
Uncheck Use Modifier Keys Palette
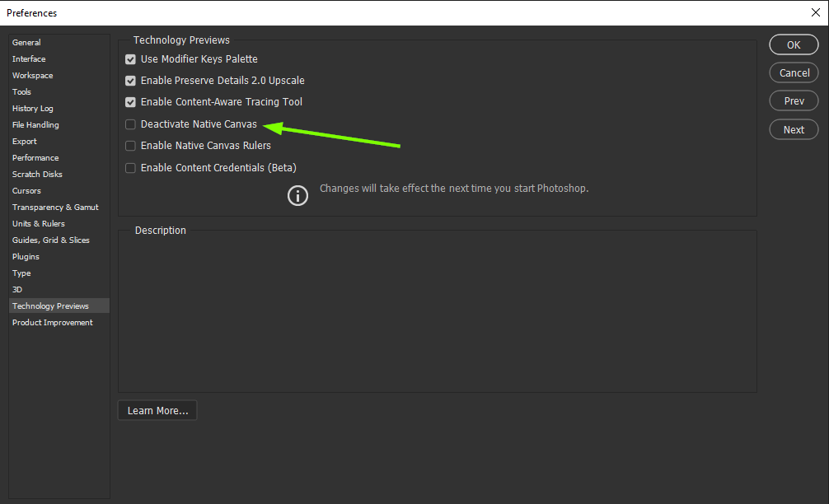pyautogui.click(x=130, y=58)
